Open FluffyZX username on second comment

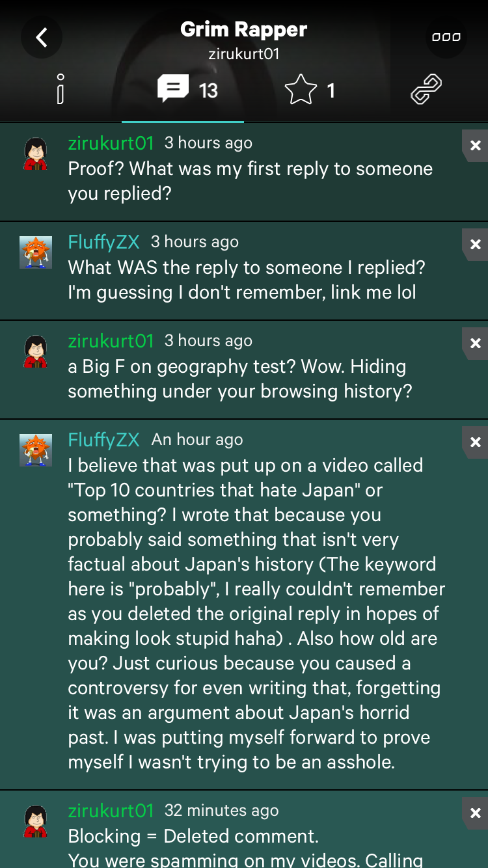pyautogui.click(x=103, y=242)
